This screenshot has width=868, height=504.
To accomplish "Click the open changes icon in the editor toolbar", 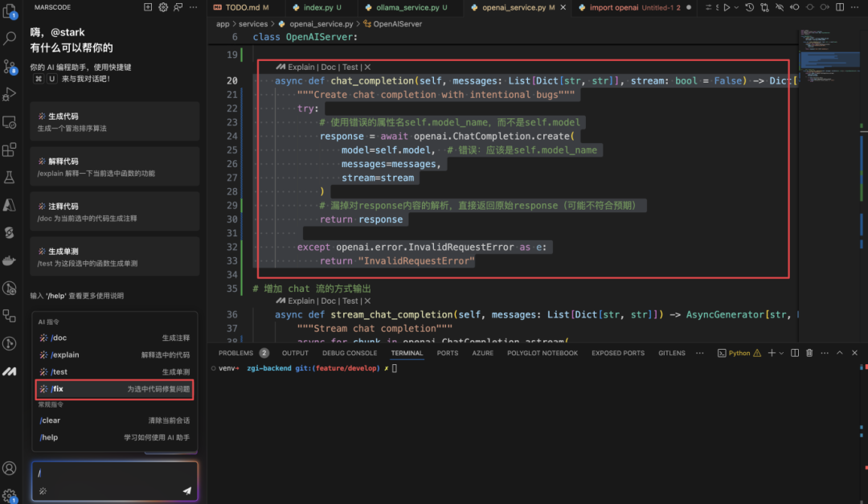I will tap(764, 7).
